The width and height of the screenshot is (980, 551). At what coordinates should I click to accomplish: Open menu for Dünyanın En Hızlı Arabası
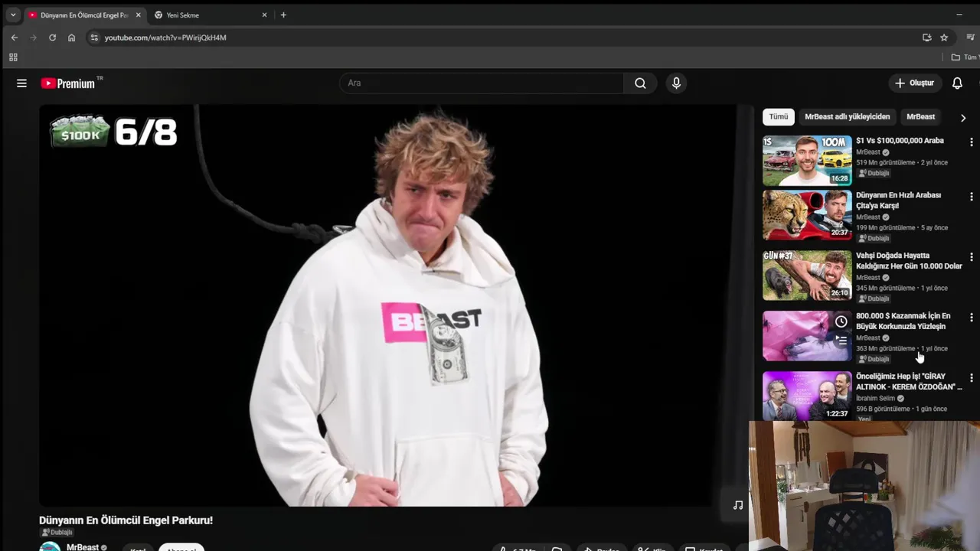(x=971, y=197)
